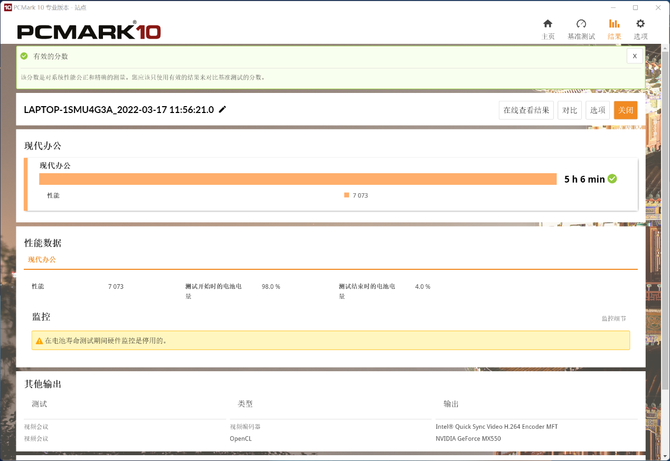Open the 基准测试 benchmarks gauge icon
The height and width of the screenshot is (461, 670).
tap(581, 28)
